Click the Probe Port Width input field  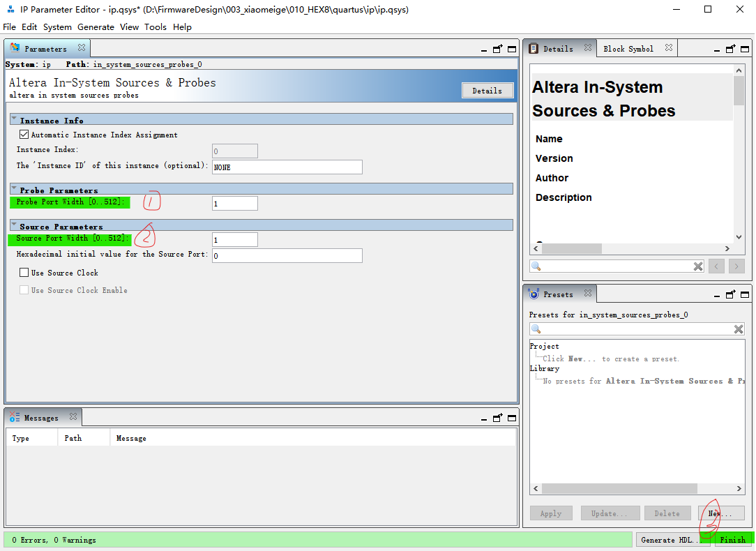234,202
